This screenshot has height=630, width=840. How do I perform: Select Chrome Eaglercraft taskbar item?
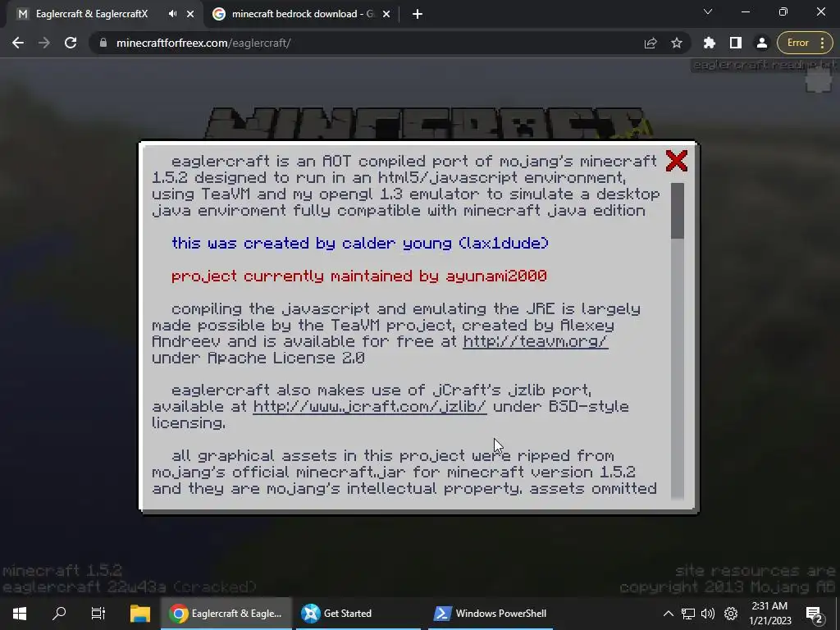(226, 614)
